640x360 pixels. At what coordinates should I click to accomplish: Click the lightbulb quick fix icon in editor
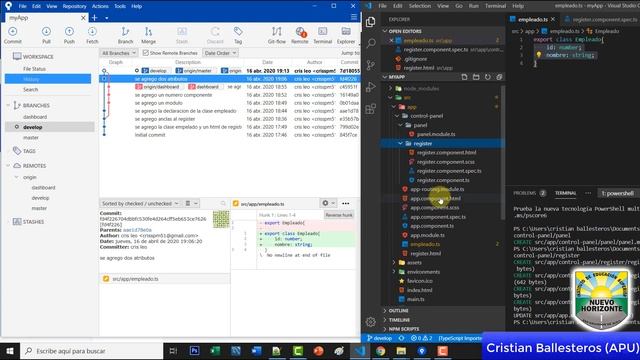(x=539, y=55)
